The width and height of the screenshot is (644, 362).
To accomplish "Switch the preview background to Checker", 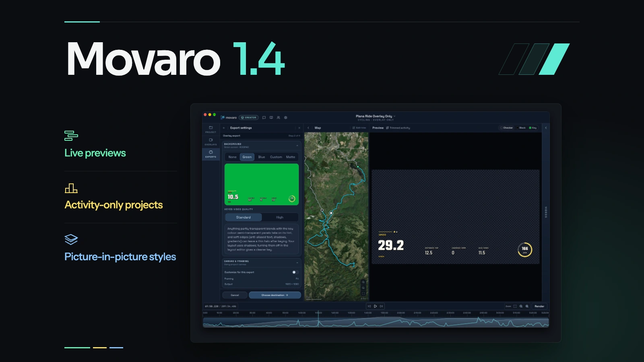I will click(507, 128).
